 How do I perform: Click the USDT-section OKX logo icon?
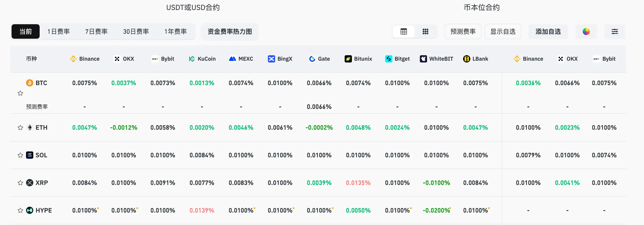(117, 59)
